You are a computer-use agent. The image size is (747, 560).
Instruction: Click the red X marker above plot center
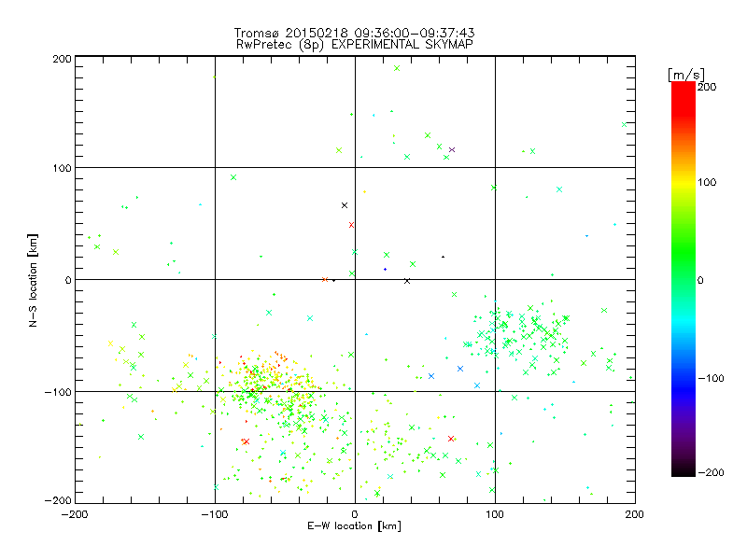(x=352, y=225)
